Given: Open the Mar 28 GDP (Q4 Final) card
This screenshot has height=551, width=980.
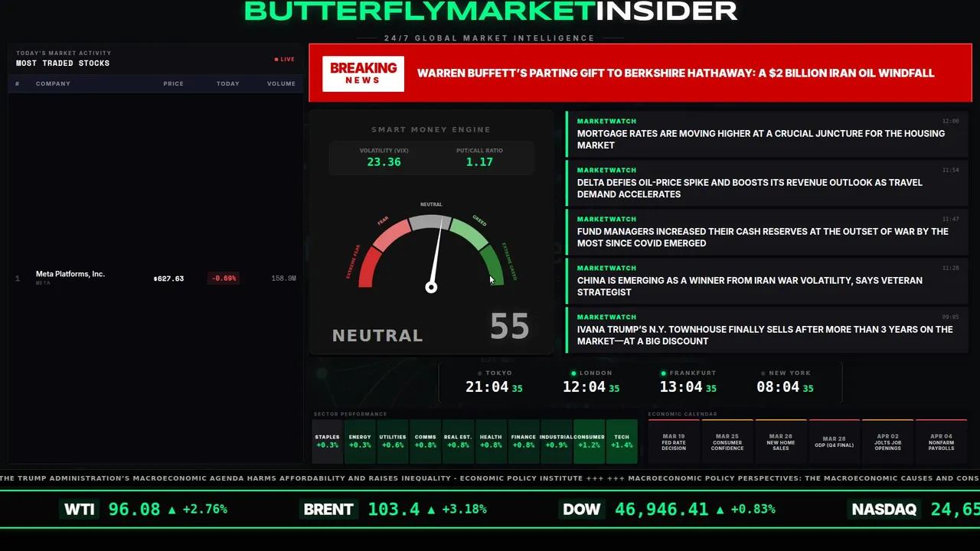Looking at the screenshot, I should pyautogui.click(x=835, y=442).
